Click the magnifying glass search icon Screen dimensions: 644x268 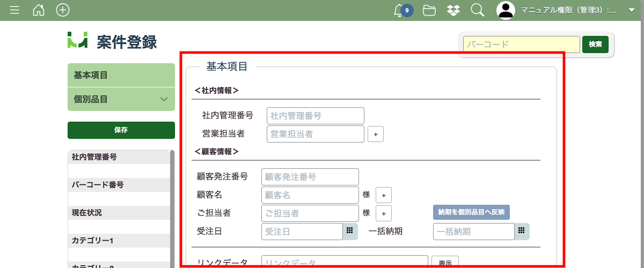coord(477,10)
